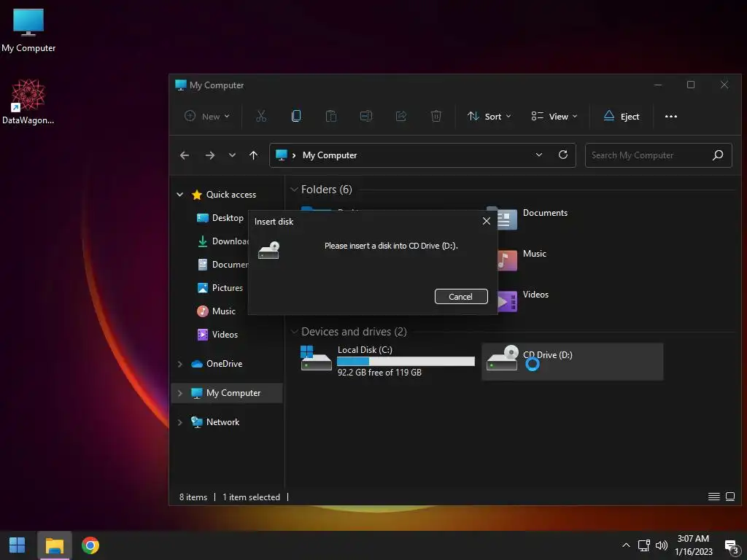Screen dimensions: 747x560
Task: Show hidden tray icons chevron
Action: [x=626, y=545]
